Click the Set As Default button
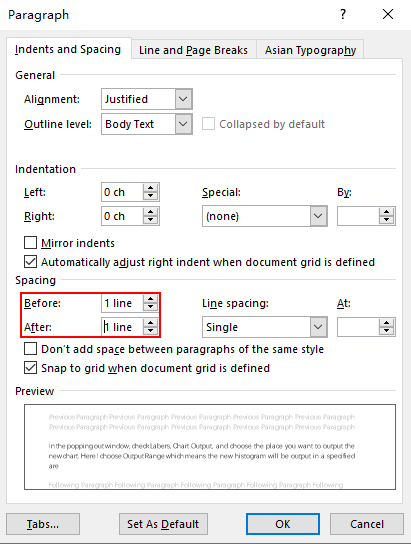Viewport: 411px width, 544px height. pyautogui.click(x=163, y=524)
